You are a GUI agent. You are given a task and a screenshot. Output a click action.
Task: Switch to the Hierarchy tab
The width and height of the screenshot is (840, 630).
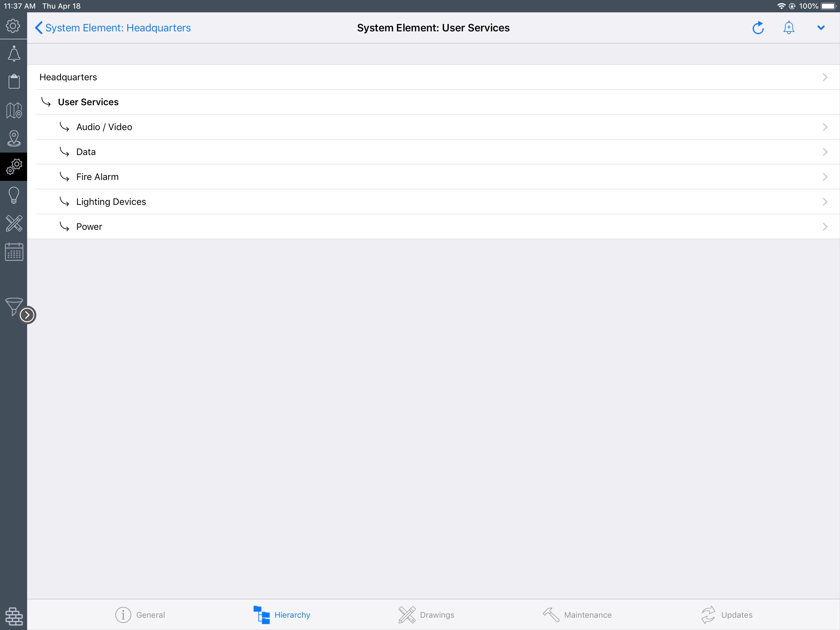[281, 615]
